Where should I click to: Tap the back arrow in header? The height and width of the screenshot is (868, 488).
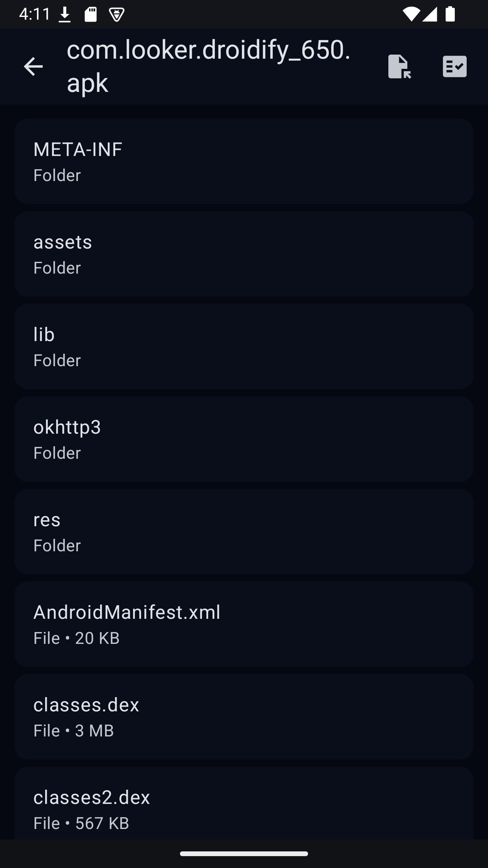coord(33,66)
